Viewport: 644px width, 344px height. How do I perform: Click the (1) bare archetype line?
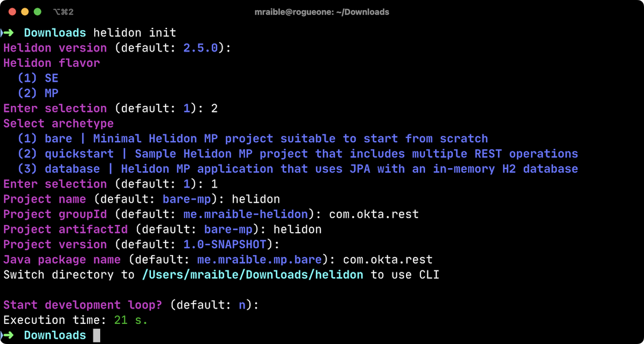253,139
